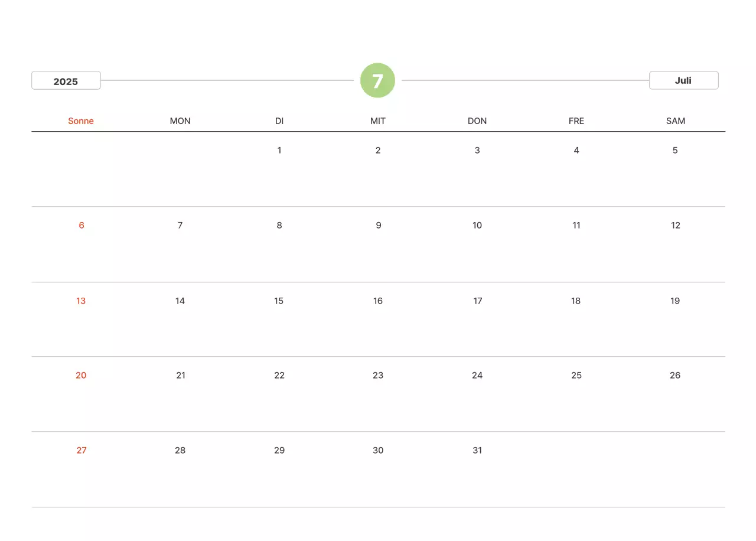Select the MON weekday header

180,121
